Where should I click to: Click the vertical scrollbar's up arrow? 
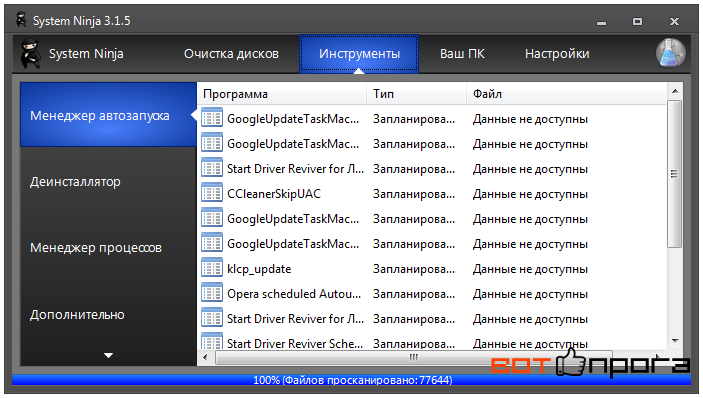(x=675, y=91)
